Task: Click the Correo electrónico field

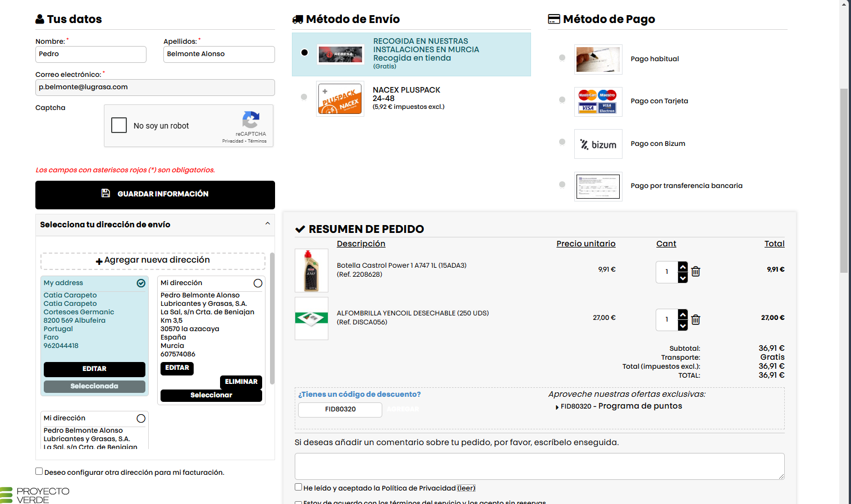Action: [x=155, y=88]
